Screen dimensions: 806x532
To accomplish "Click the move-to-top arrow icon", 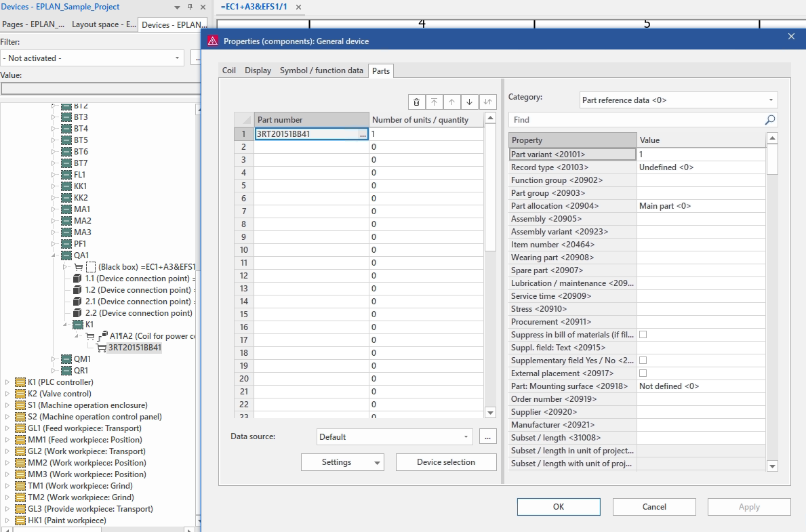I will tap(435, 102).
